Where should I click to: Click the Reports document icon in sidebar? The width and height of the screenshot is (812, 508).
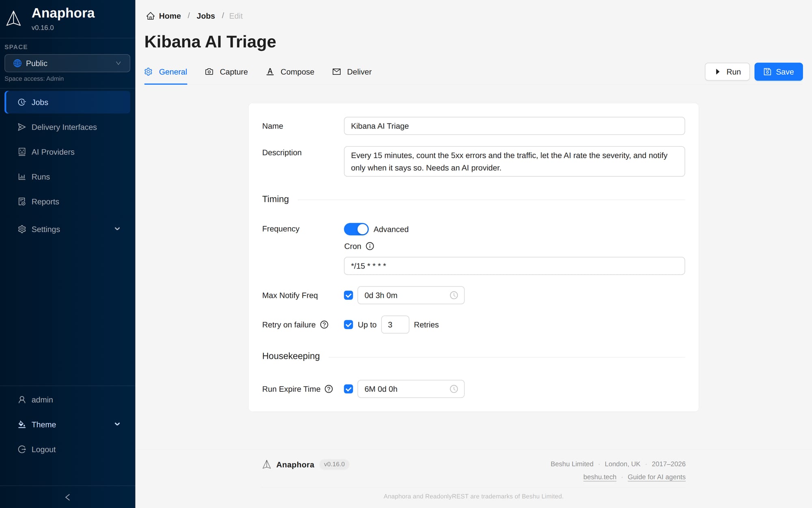(22, 202)
